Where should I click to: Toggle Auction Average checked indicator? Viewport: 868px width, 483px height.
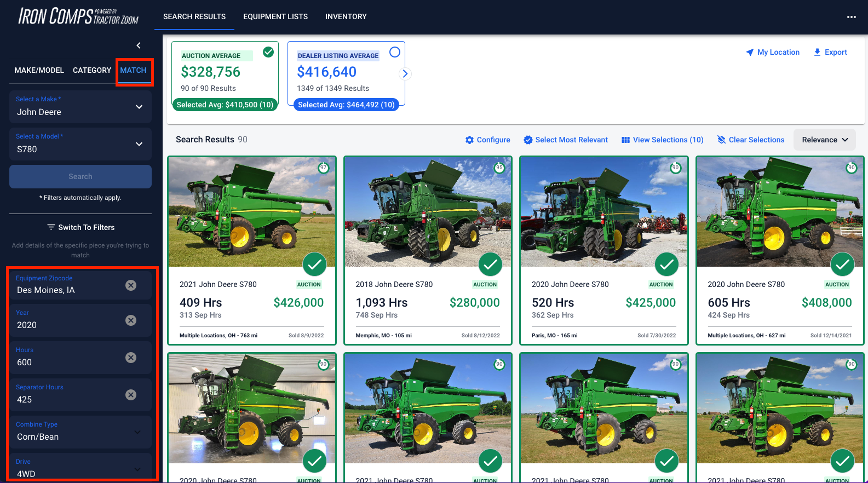pos(268,52)
